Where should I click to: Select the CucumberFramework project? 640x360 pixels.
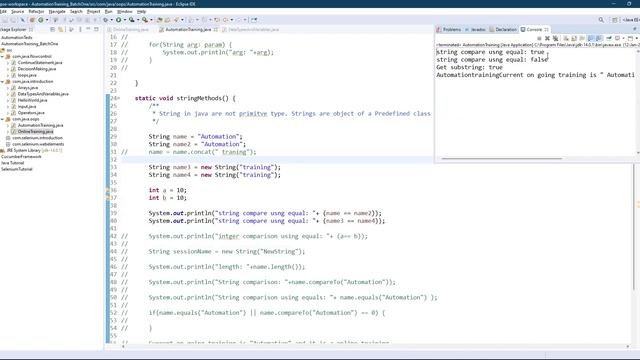tap(21, 157)
